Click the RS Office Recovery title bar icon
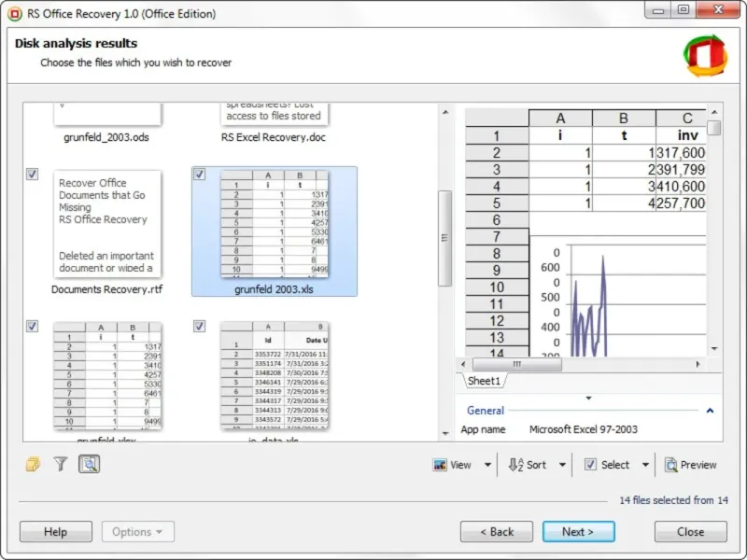This screenshot has height=560, width=747. 15,14
